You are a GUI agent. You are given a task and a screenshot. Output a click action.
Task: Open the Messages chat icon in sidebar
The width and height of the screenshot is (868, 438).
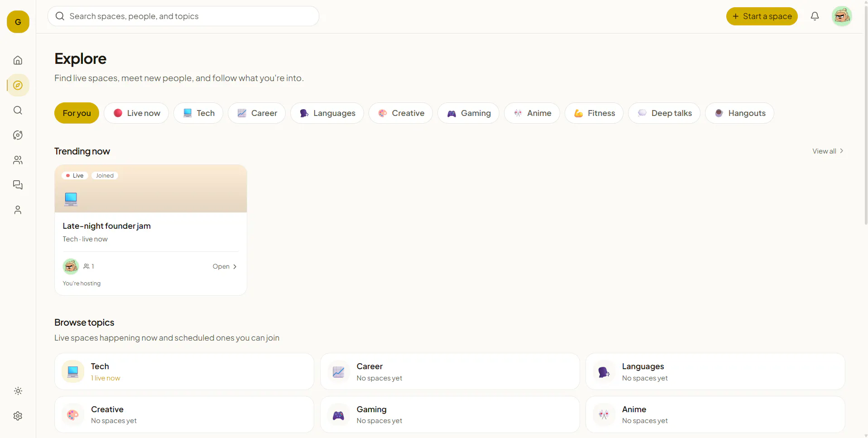(18, 185)
